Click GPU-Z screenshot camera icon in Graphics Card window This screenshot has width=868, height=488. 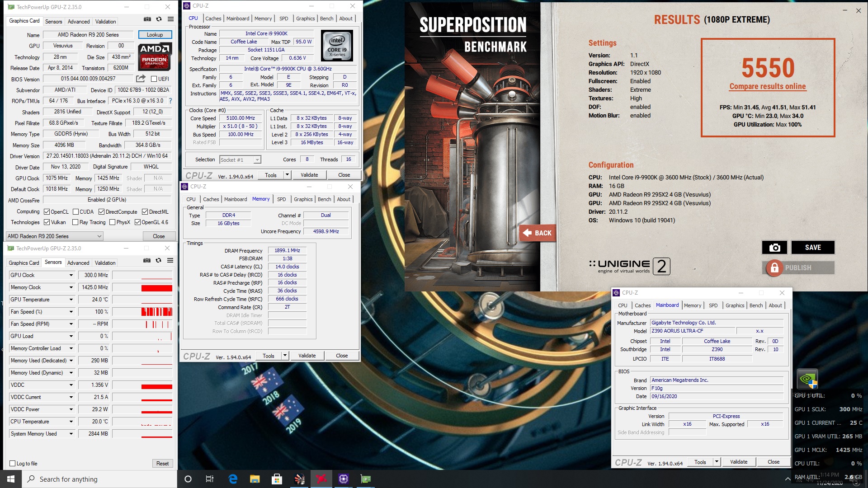coord(147,19)
